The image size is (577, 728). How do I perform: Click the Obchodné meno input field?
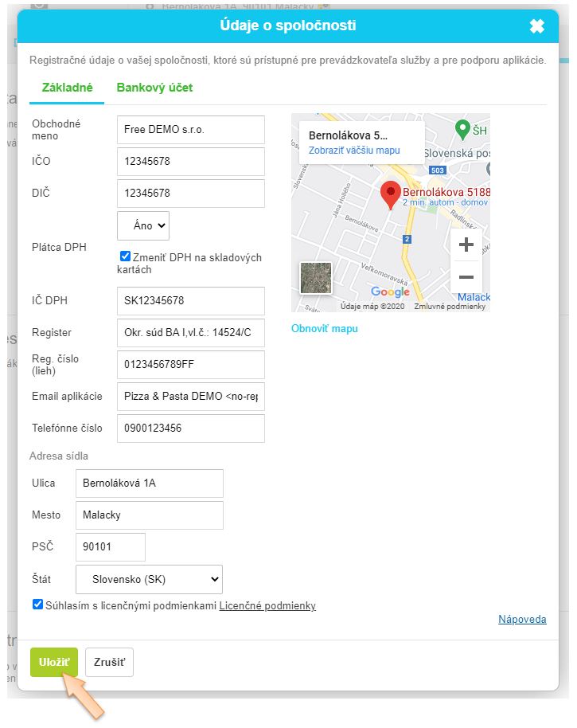tap(190, 130)
